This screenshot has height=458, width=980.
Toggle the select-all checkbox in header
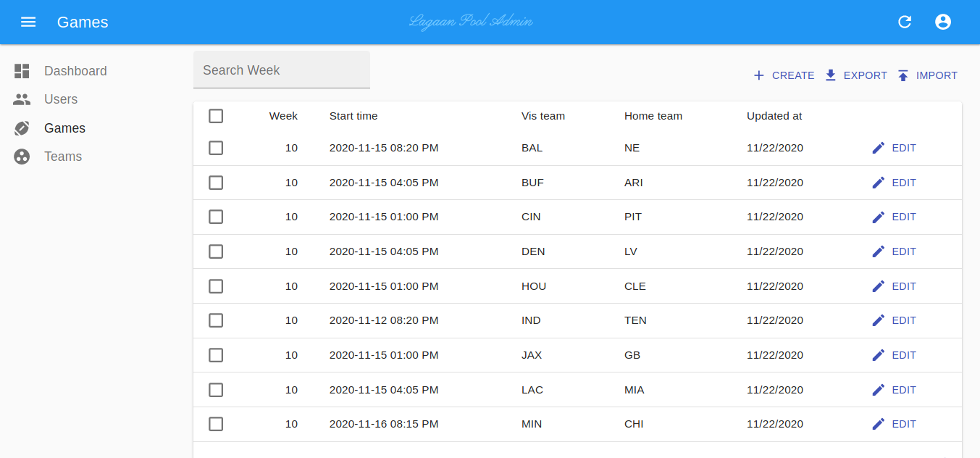(x=216, y=116)
